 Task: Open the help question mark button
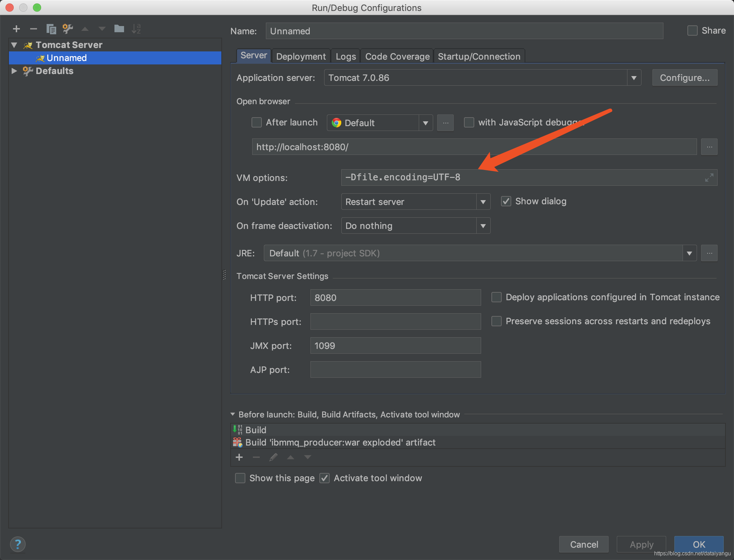18,544
